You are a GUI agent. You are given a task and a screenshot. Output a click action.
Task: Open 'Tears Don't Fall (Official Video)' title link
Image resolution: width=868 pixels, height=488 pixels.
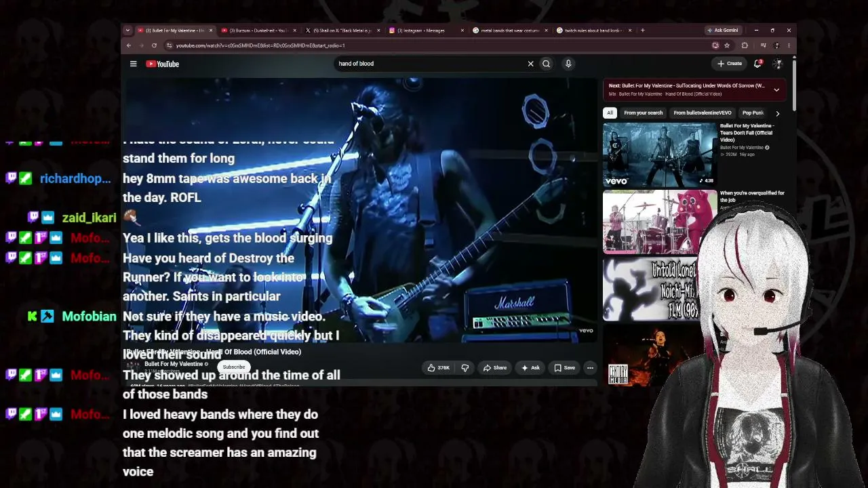(747, 132)
